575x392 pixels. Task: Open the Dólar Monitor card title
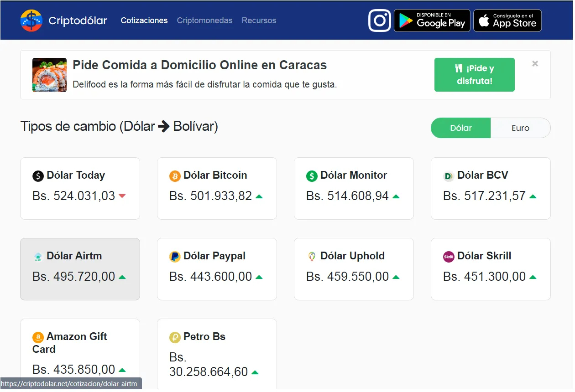click(354, 175)
